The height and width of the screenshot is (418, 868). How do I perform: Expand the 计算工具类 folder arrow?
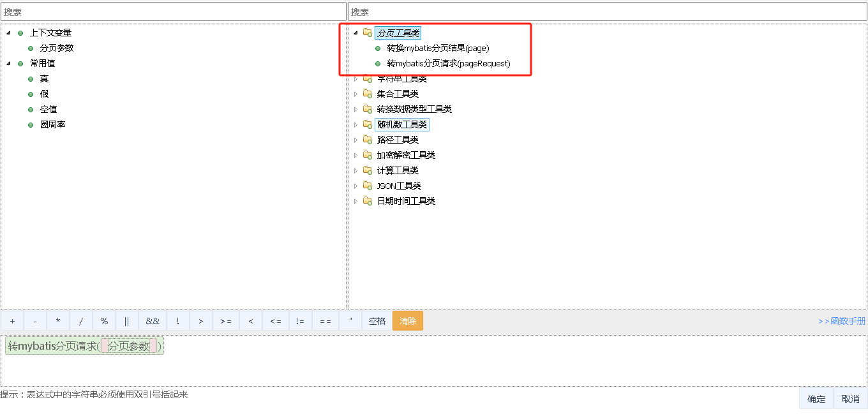pyautogui.click(x=356, y=170)
